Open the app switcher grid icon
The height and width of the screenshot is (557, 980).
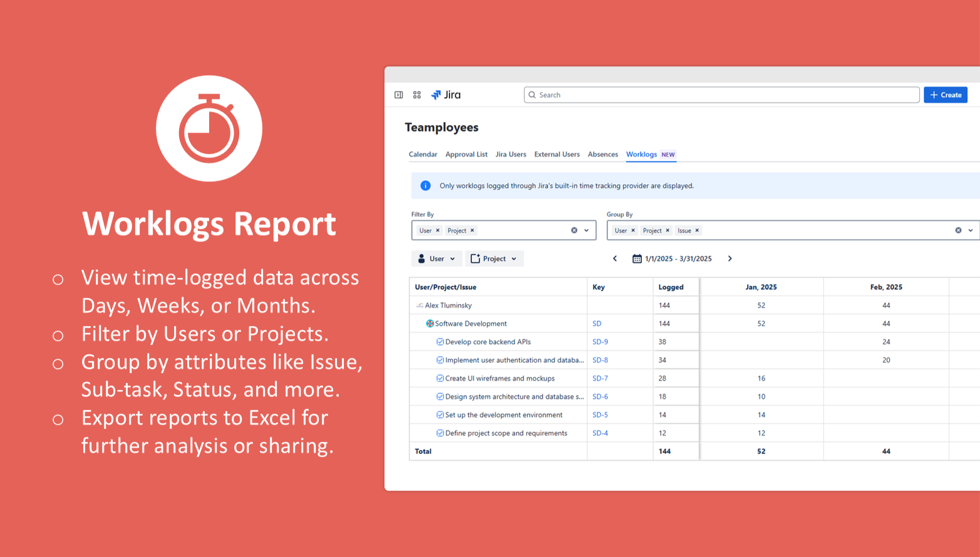[x=417, y=95]
